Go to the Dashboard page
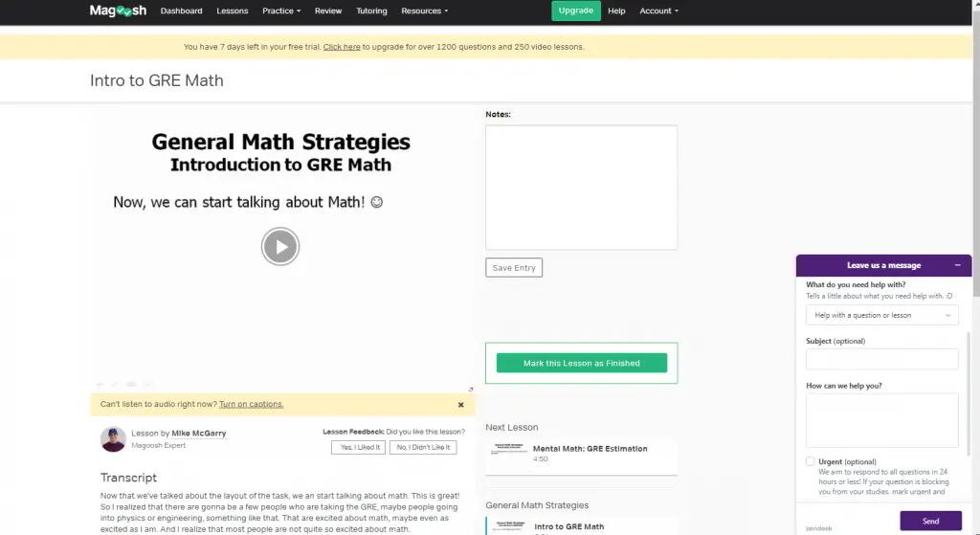 [x=181, y=11]
